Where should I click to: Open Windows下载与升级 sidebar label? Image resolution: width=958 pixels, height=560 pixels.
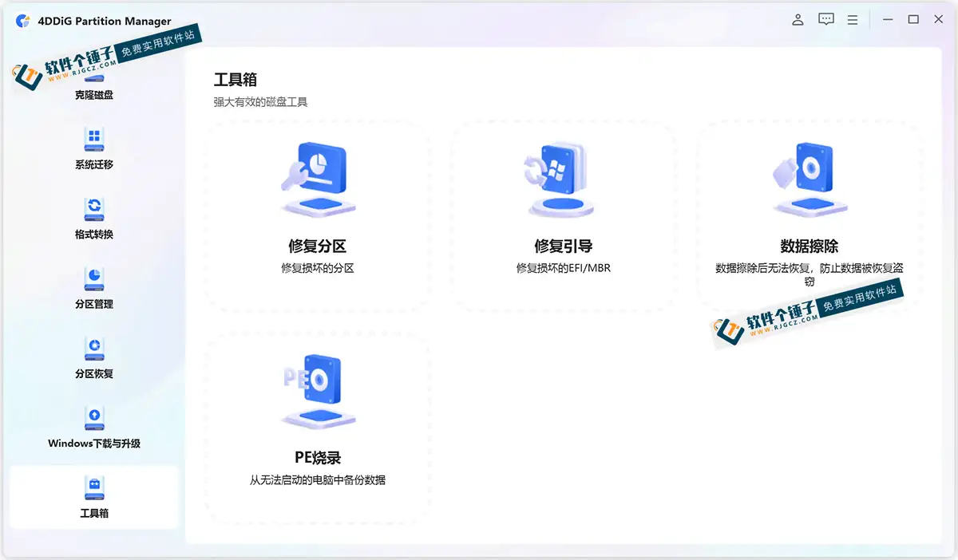click(94, 444)
